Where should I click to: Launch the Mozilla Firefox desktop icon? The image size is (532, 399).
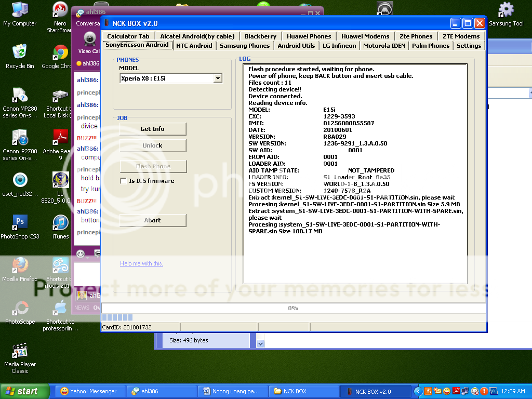click(x=20, y=265)
